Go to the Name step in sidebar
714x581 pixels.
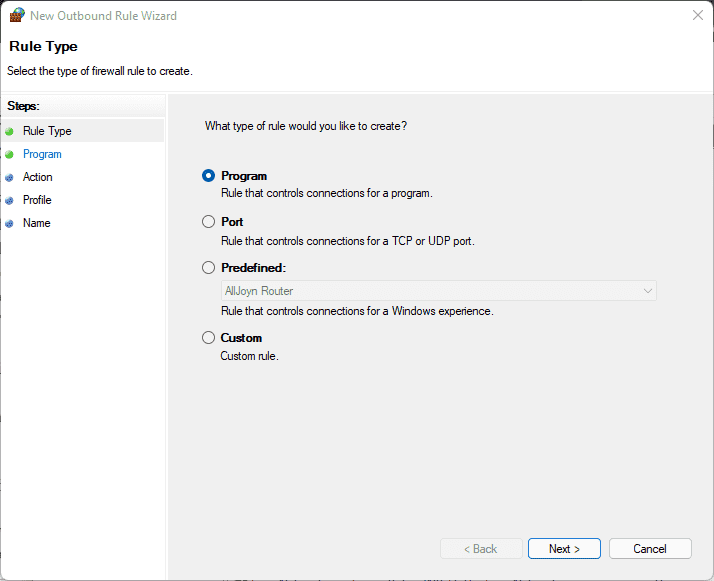pyautogui.click(x=36, y=223)
